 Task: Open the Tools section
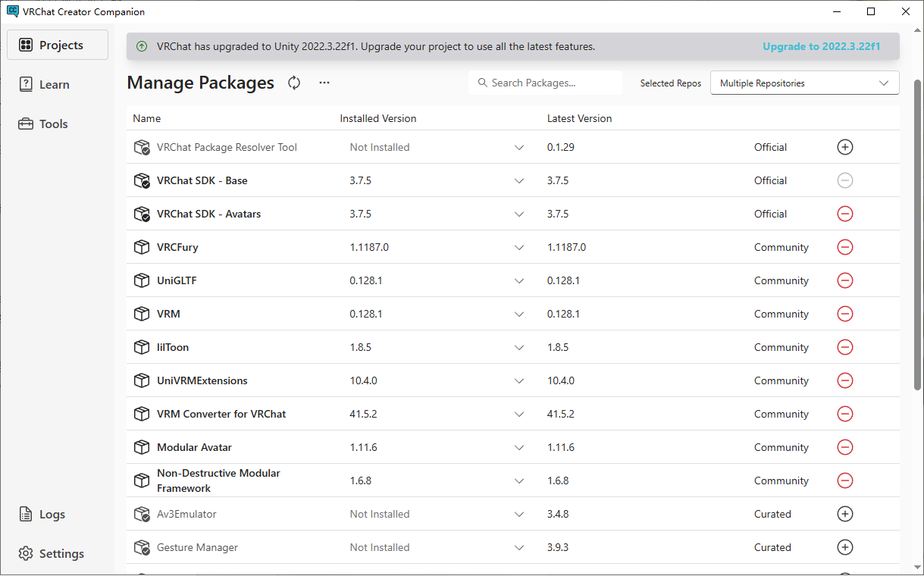[58, 124]
